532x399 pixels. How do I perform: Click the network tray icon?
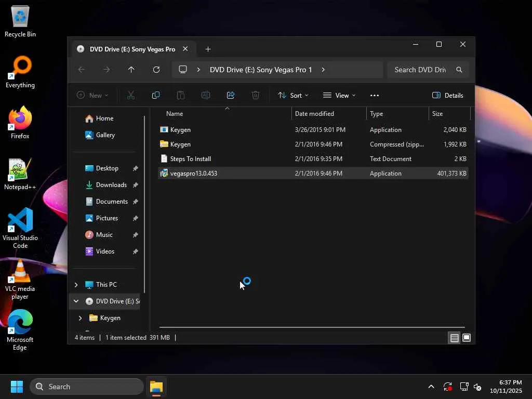[464, 387]
